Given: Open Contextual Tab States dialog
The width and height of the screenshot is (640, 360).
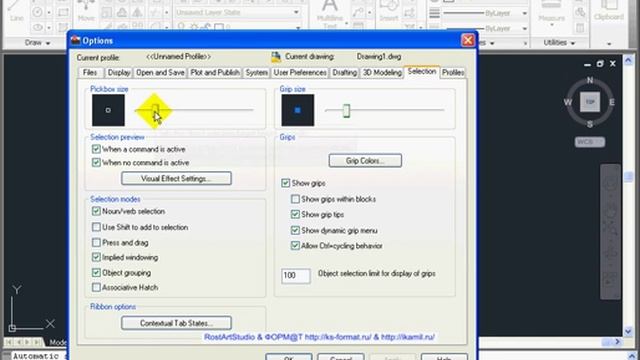Looking at the screenshot, I should click(x=176, y=323).
